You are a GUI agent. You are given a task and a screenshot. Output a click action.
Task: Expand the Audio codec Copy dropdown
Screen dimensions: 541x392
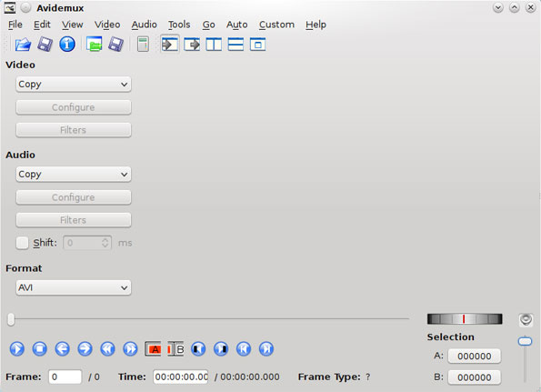74,175
